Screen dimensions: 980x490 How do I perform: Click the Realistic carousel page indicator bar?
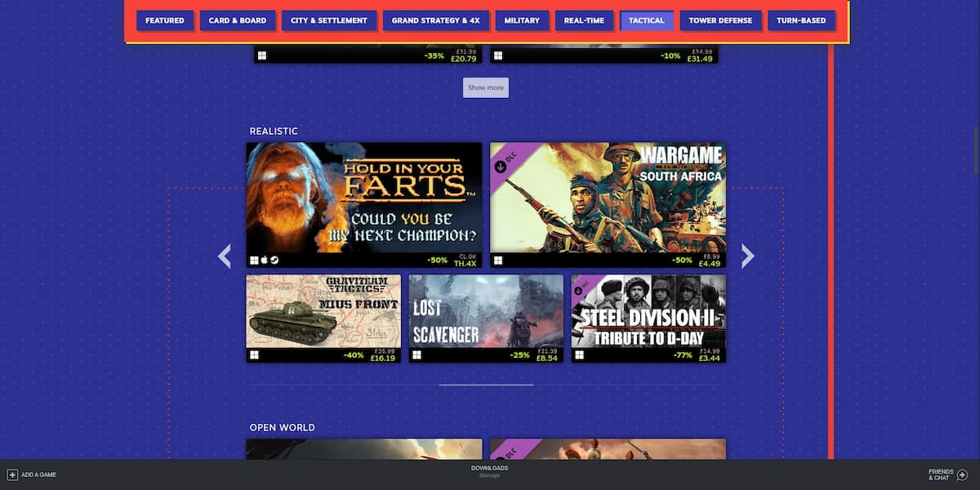coord(486,385)
